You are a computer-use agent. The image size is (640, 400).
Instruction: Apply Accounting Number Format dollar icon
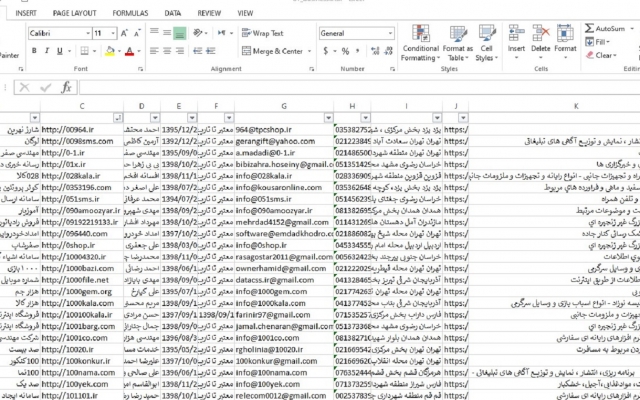coord(326,51)
